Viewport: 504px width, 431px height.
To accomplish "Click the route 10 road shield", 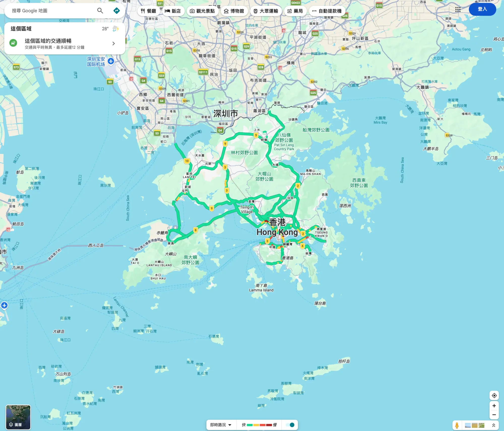I will 187,161.
